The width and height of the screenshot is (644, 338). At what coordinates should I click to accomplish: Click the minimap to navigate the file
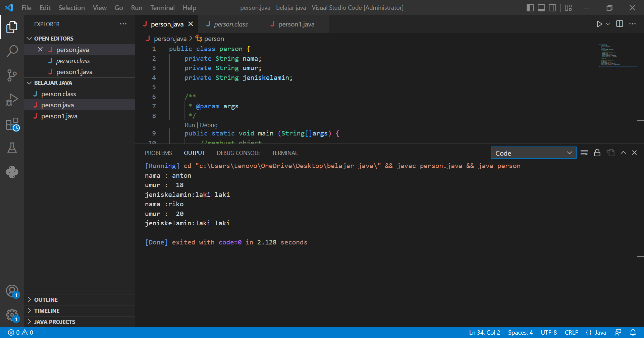pos(617,55)
